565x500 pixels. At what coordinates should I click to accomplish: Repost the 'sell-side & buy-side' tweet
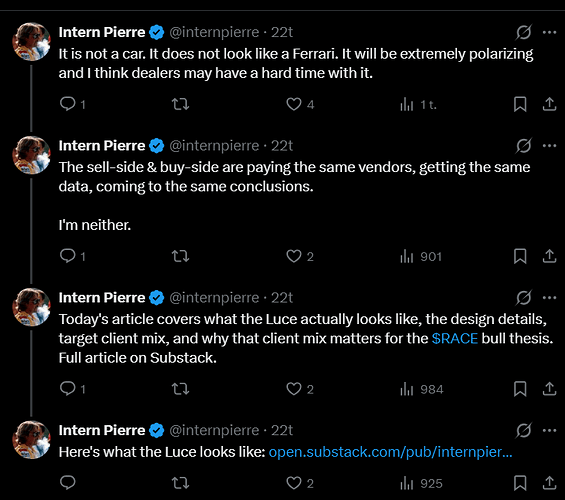click(180, 256)
